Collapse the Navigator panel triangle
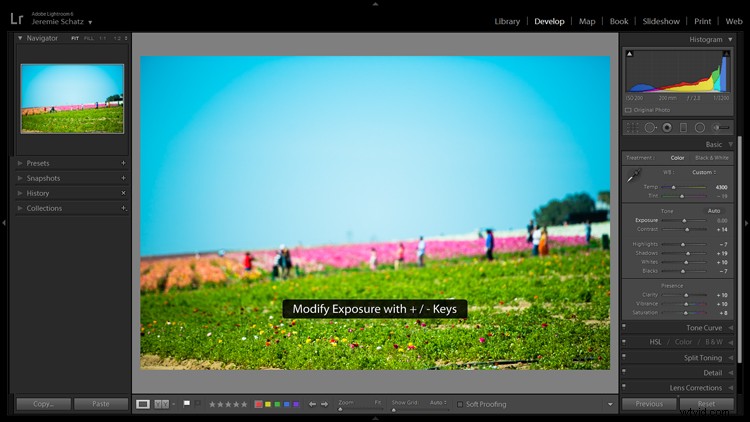Viewport: 750px width, 422px height. (x=20, y=38)
